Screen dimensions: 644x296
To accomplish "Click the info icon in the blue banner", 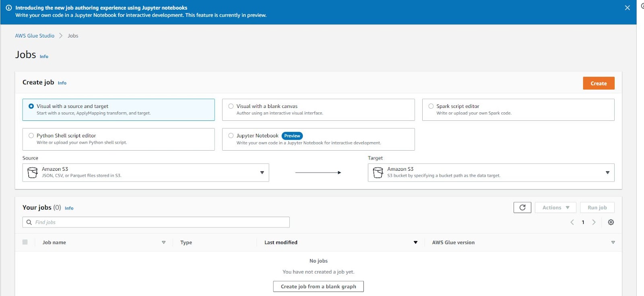I will point(9,8).
